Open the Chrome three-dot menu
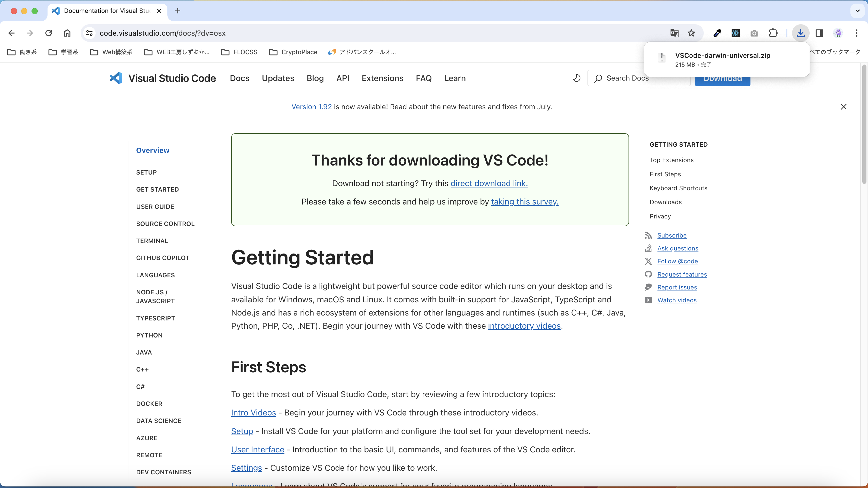Screen dimensions: 868x488 pos(856,33)
